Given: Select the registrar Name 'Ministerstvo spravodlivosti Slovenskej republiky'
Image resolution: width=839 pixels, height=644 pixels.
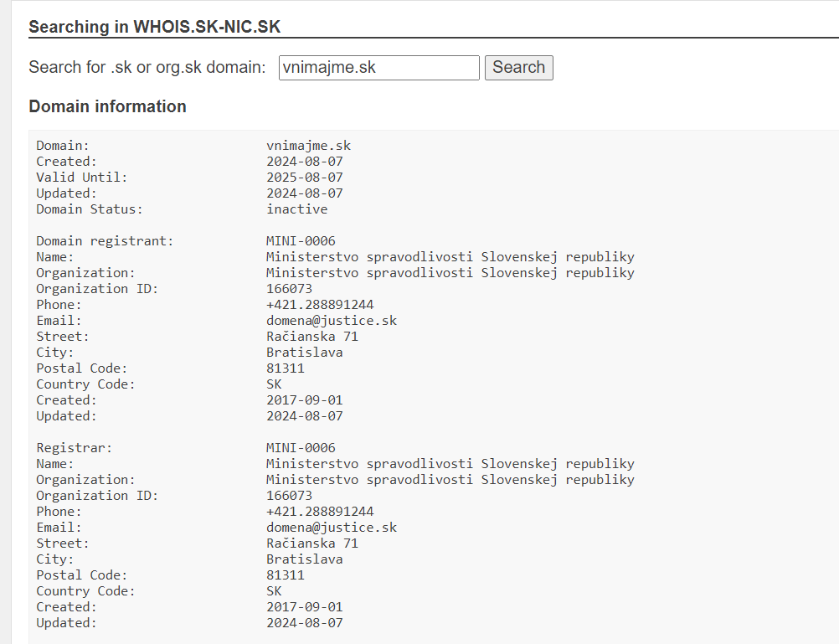Looking at the screenshot, I should tap(450, 464).
